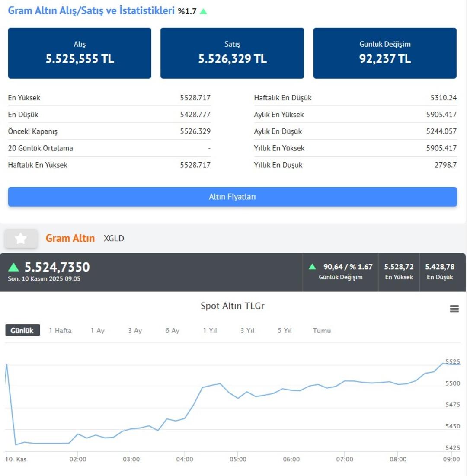Screen dimensions: 467x476
Task: Show the 3 Ay chart range
Action: click(135, 330)
